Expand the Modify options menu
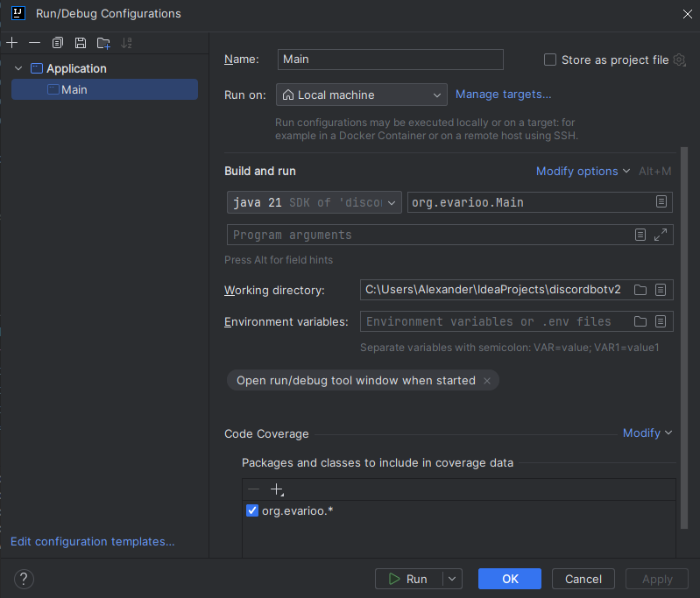Viewport: 700px width, 598px height. pyautogui.click(x=583, y=172)
